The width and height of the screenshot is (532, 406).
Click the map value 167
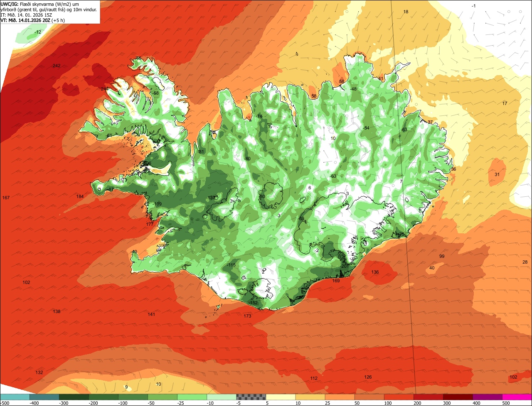(6, 197)
